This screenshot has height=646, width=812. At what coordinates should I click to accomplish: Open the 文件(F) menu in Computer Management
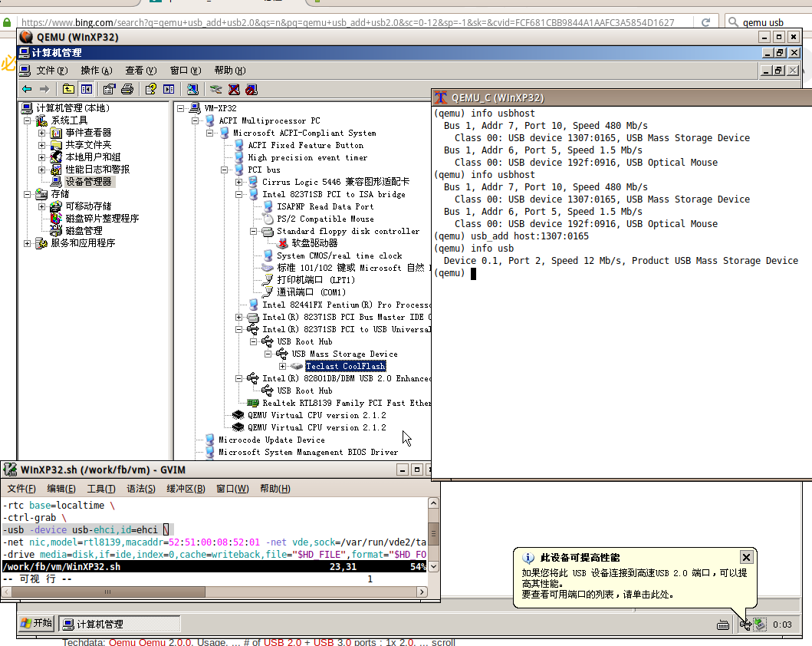[52, 71]
